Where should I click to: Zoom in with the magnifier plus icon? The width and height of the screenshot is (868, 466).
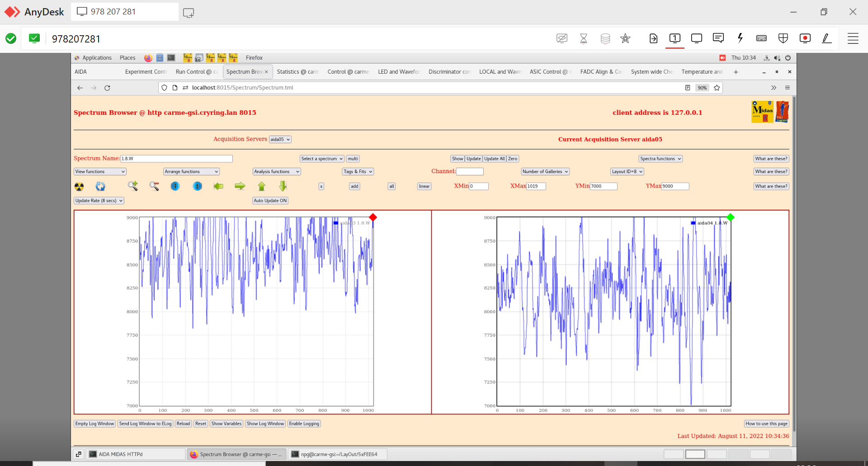[x=132, y=186]
